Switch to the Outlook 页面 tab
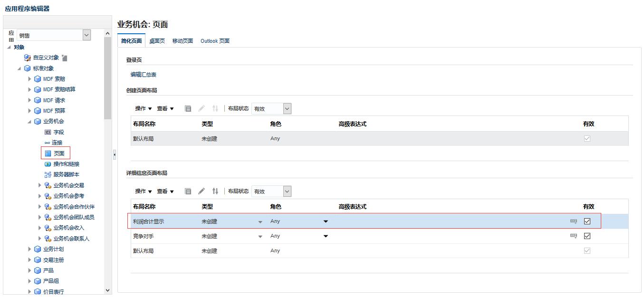The width and height of the screenshot is (644, 298). 215,41
